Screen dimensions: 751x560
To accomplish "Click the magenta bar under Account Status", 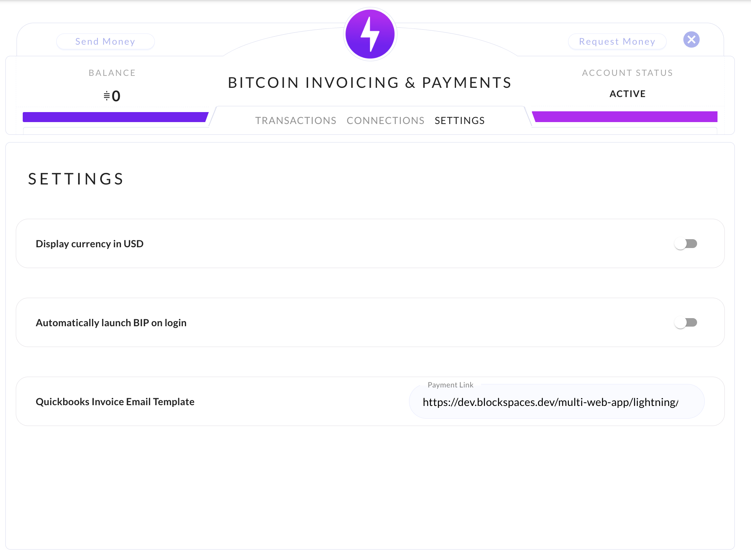I will (x=625, y=117).
